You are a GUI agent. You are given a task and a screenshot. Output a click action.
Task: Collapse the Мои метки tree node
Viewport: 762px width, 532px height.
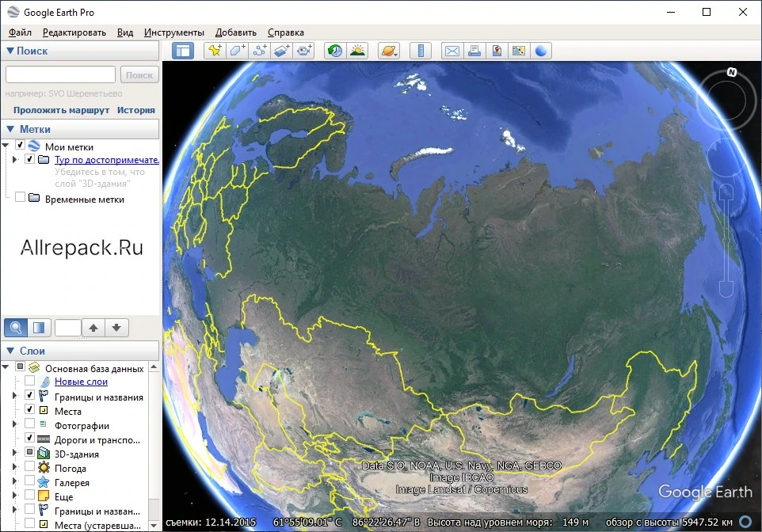6,145
